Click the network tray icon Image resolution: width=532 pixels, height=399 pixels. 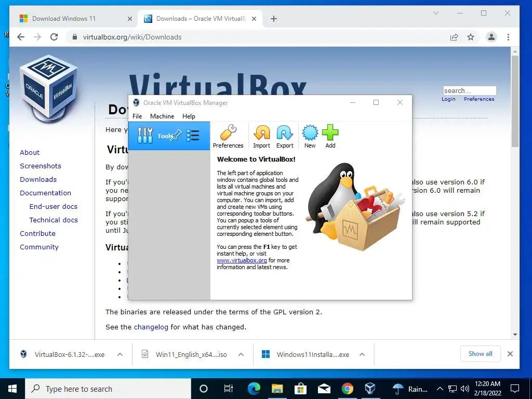tap(453, 389)
